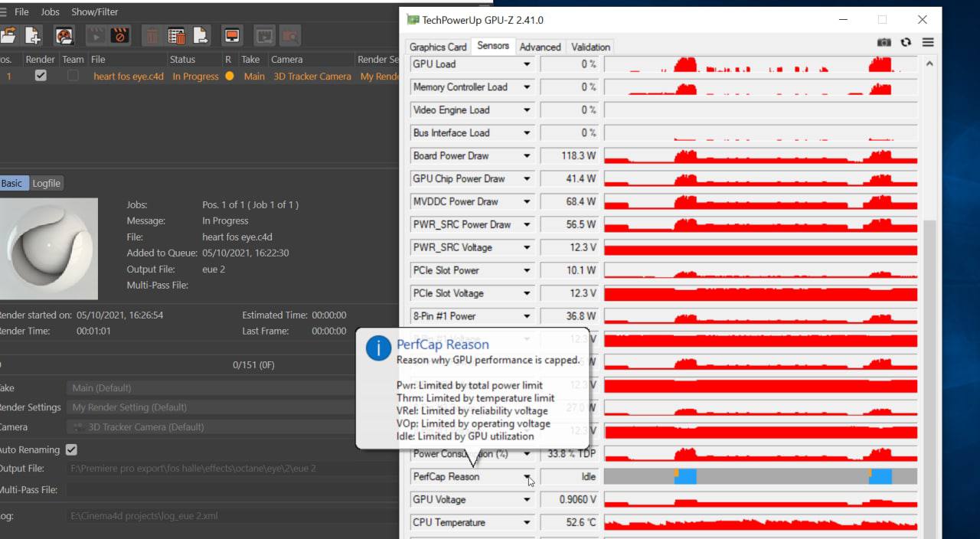Click the export document arrow icon
Screen dimensions: 980x539
tap(201, 35)
